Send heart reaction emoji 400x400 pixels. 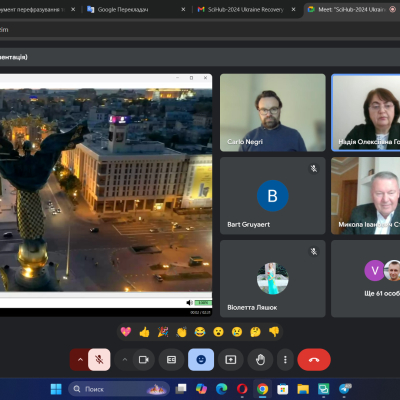tap(126, 332)
